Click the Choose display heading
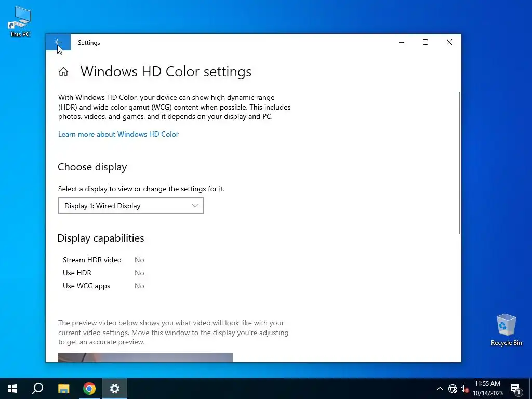Screen dimensions: 532x399 click(x=92, y=167)
